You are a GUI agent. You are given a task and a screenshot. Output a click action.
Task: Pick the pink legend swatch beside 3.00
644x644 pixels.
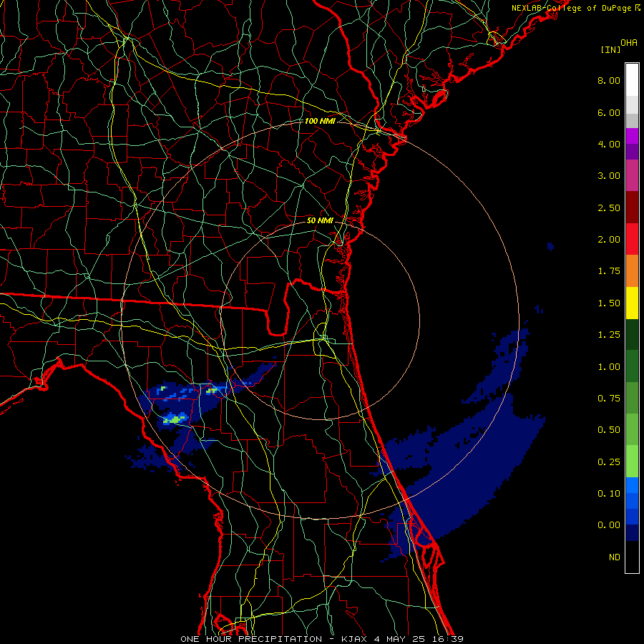click(632, 176)
